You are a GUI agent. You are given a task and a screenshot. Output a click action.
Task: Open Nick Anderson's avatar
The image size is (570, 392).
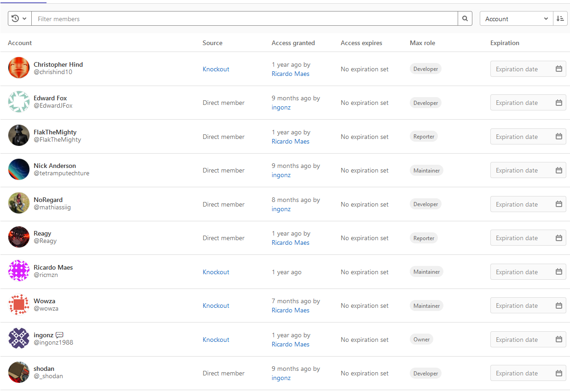pos(19,169)
